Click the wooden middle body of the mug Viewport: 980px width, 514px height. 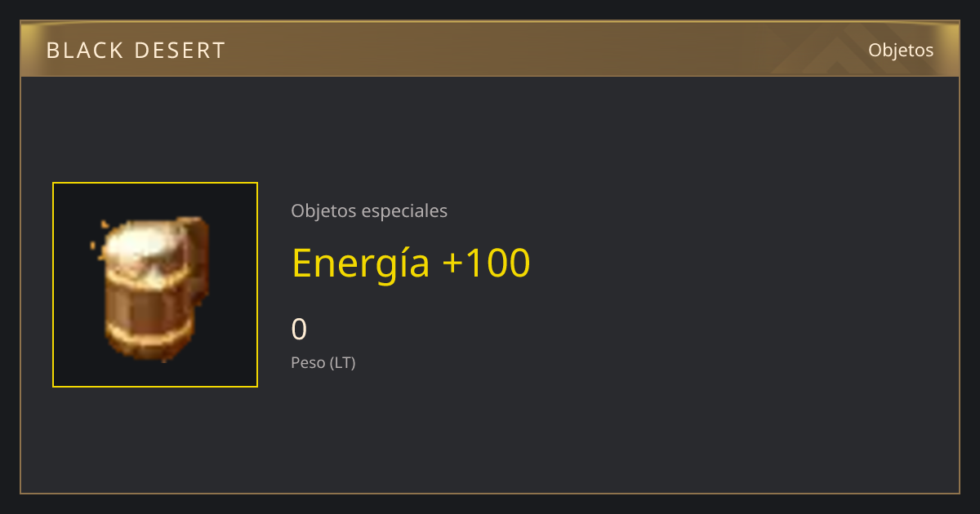point(148,300)
